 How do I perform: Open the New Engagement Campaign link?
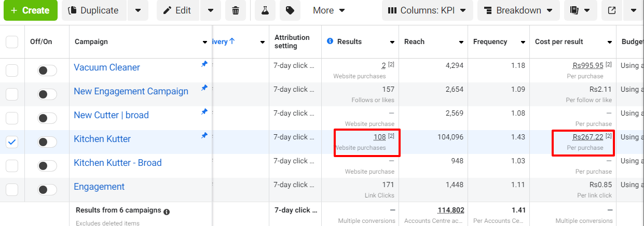click(131, 91)
